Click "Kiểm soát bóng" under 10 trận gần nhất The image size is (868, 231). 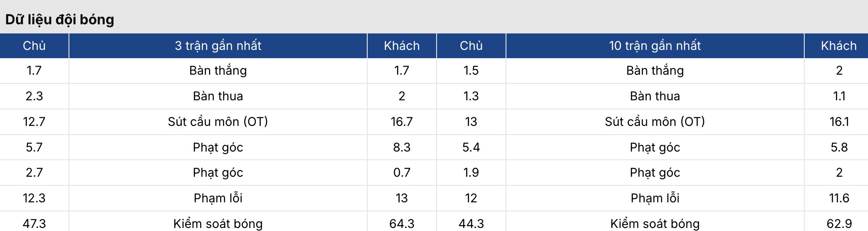pos(655,224)
